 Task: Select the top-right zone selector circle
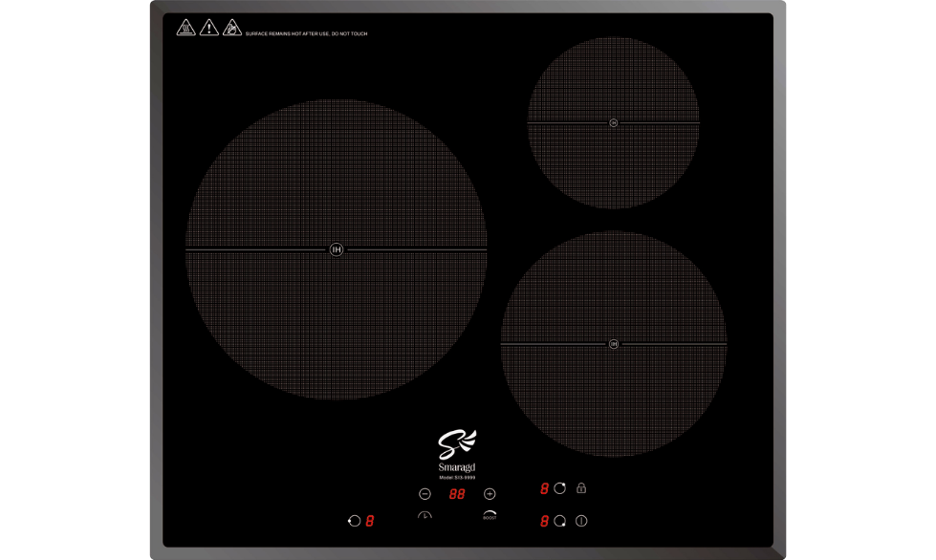(x=560, y=488)
